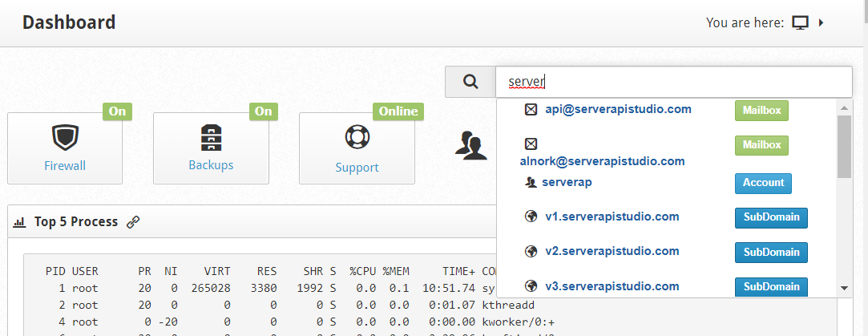Click the users icon beside Support
The height and width of the screenshot is (336, 868).
[x=470, y=146]
